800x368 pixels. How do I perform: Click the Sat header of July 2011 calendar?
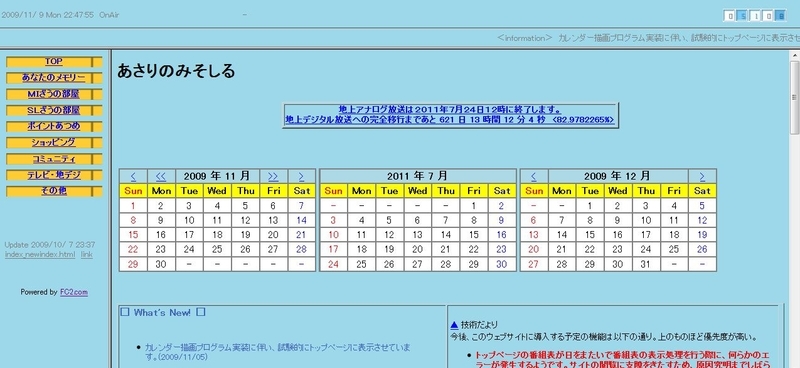502,191
